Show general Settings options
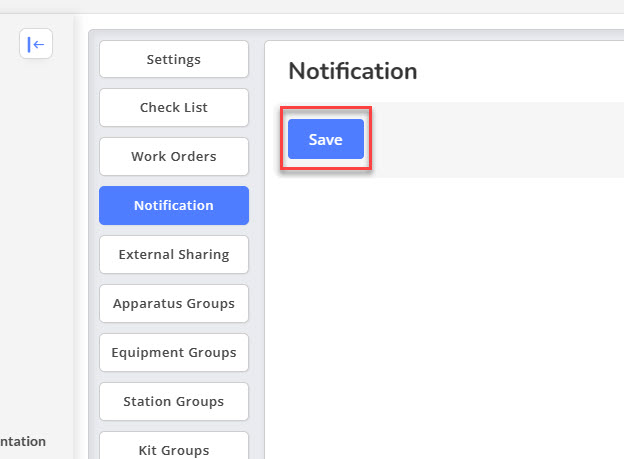Image resolution: width=624 pixels, height=459 pixels. pyautogui.click(x=174, y=59)
